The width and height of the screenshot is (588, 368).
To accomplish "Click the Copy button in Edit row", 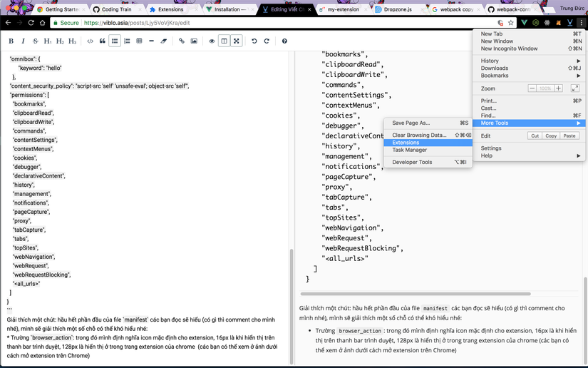I will (551, 136).
